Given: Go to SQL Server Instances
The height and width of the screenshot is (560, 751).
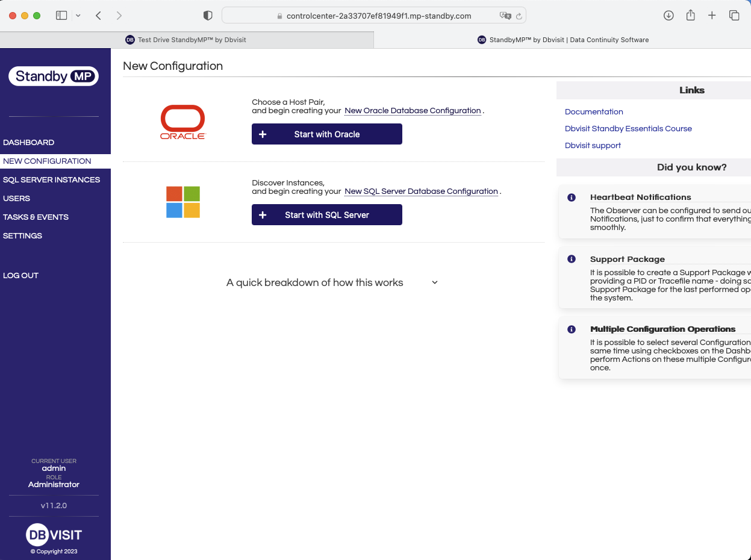Looking at the screenshot, I should coord(52,180).
